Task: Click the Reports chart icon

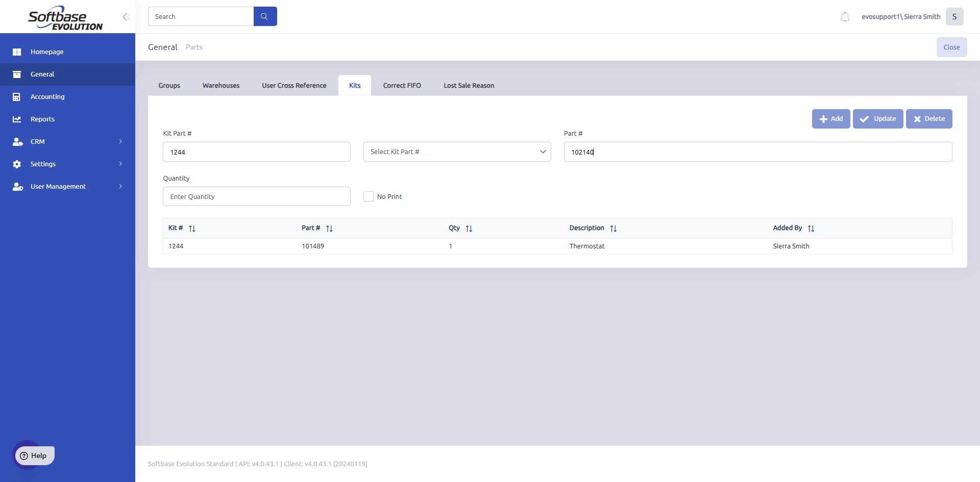Action: (17, 119)
